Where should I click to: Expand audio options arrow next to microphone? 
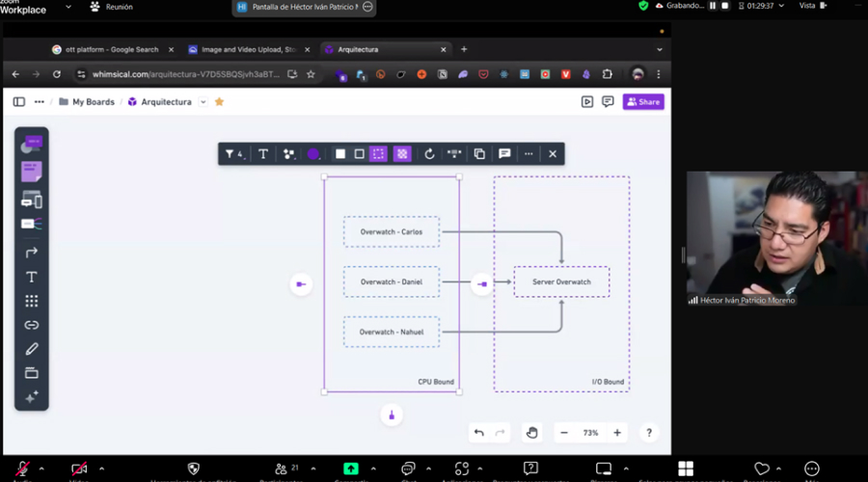[41, 469]
